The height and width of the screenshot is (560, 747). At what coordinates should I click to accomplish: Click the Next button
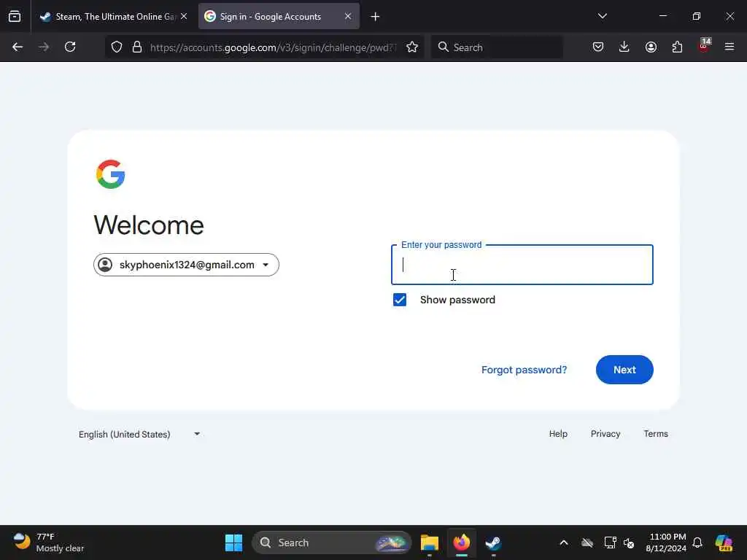point(624,370)
